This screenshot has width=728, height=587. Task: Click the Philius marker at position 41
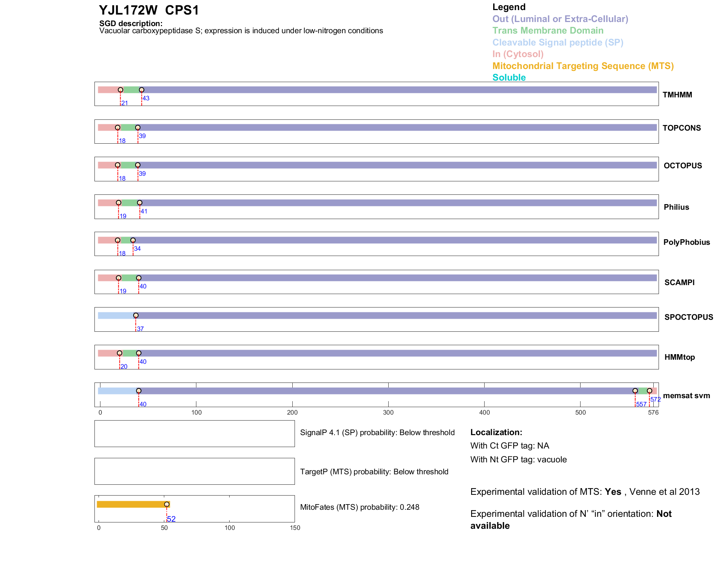140,203
